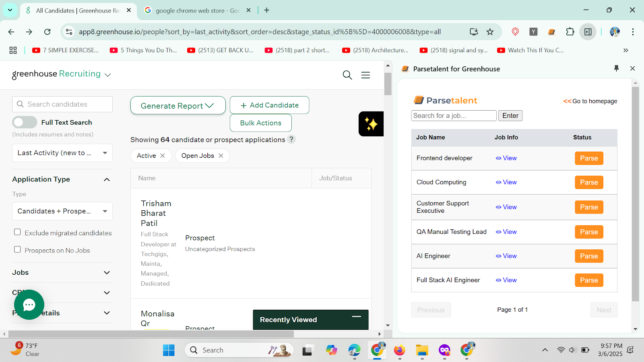Expand the Jobs filter section

pos(107,273)
